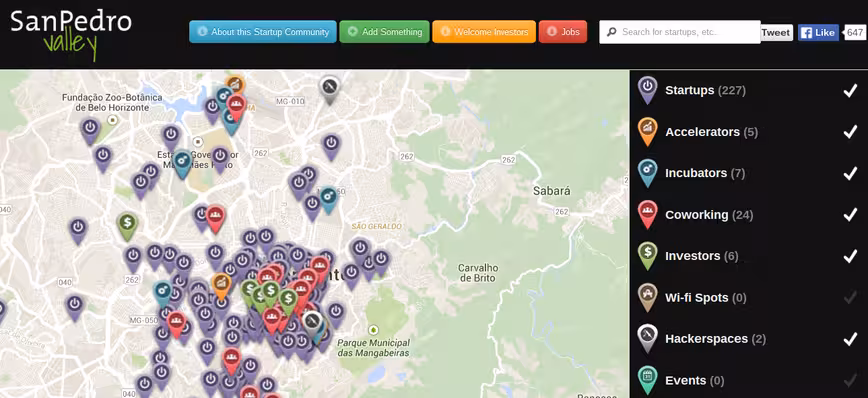Uncheck the Hackerspaces layer
Viewport: 868px width, 398px height.
850,339
